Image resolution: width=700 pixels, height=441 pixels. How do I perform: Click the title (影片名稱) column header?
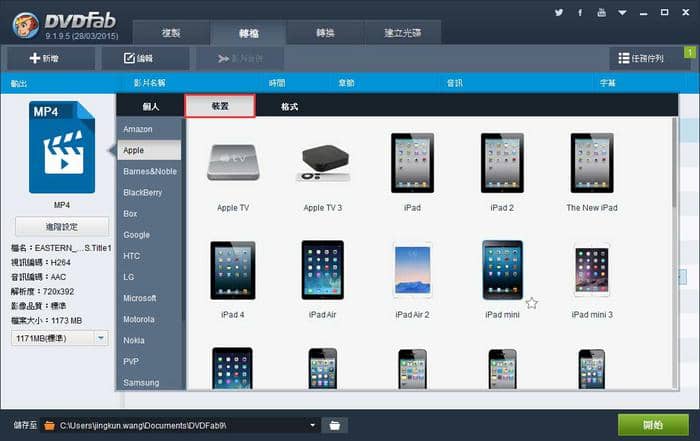150,83
